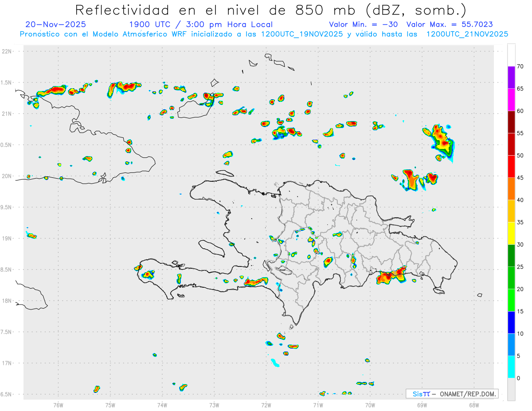Image resolution: width=532 pixels, height=411 pixels.
Task: Click the colorbar value label '5'
Action: [x=518, y=356]
